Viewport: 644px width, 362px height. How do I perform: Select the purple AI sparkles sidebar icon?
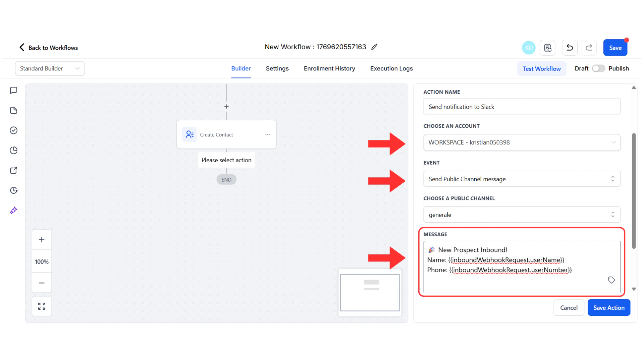pos(13,210)
